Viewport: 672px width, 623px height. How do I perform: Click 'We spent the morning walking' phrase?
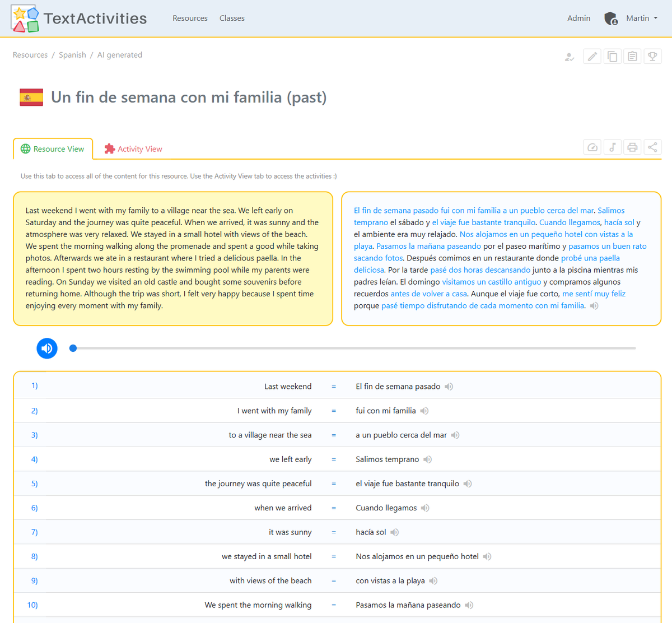pyautogui.click(x=258, y=605)
